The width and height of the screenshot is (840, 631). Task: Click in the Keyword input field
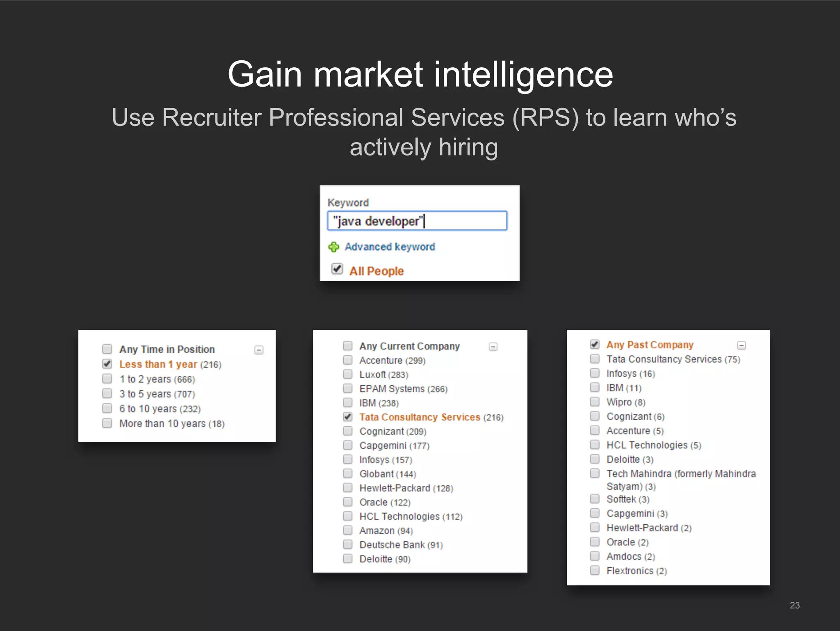point(417,221)
